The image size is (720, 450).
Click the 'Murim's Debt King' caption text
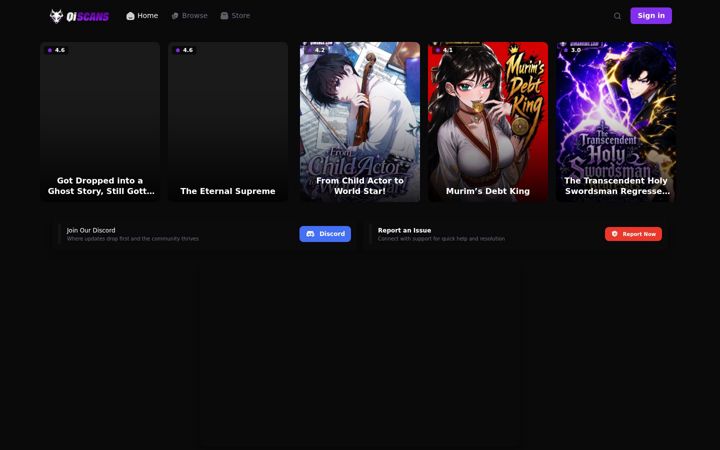point(488,191)
